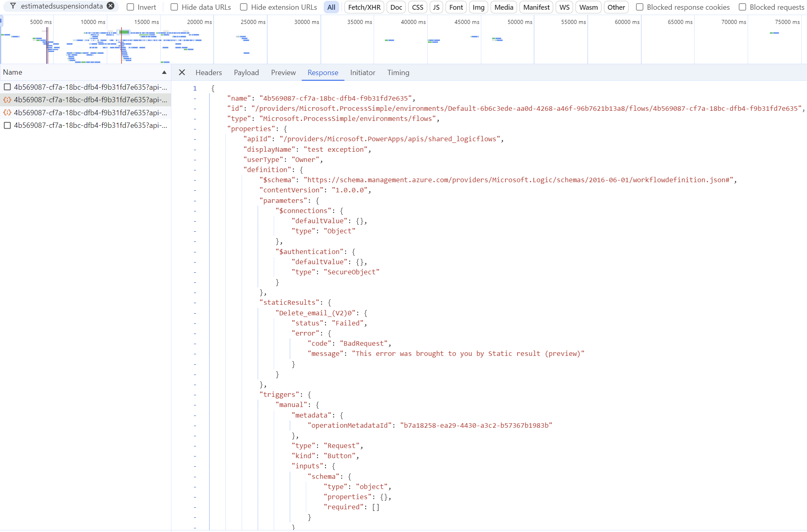
Task: Click the filter funnel icon
Action: pos(13,6)
